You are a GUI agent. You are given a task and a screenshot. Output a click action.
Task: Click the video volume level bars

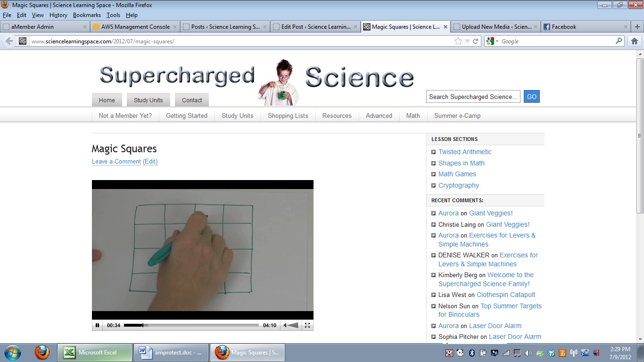pos(293,325)
